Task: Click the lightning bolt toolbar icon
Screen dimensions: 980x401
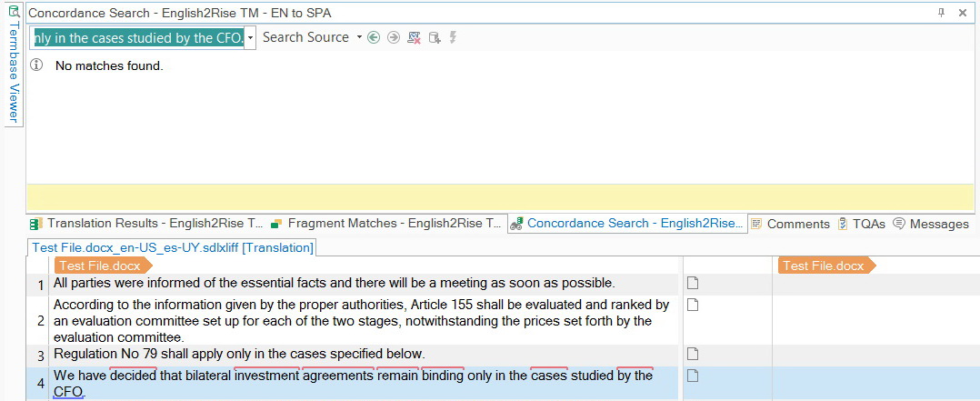Action: [x=453, y=37]
